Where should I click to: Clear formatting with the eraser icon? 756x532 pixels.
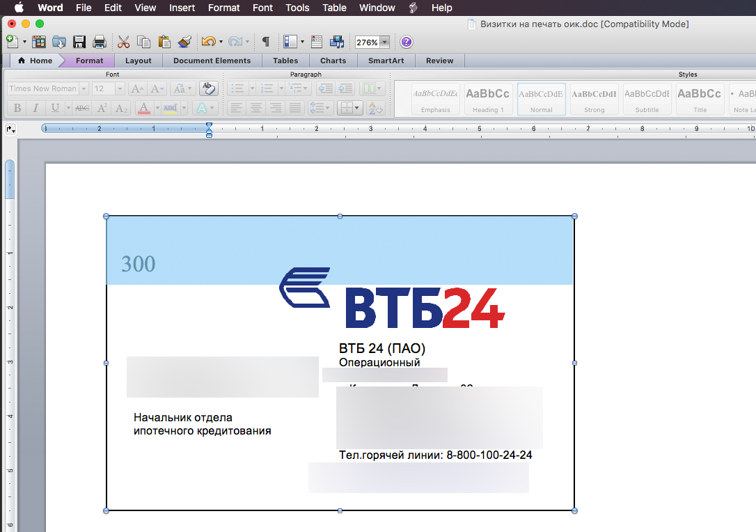coord(208,88)
